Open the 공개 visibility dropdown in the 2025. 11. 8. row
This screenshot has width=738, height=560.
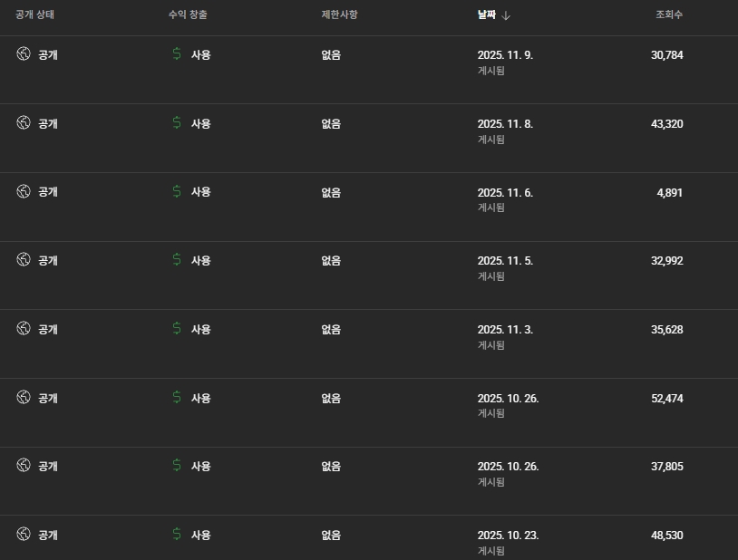click(x=48, y=123)
